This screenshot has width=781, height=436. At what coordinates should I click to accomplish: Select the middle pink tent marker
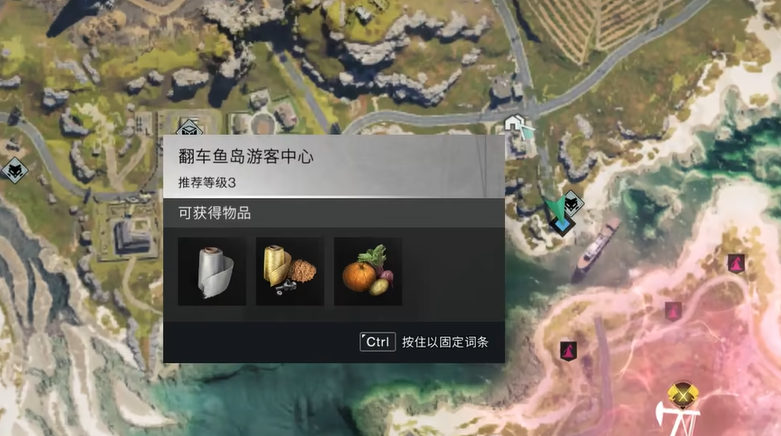(x=673, y=311)
